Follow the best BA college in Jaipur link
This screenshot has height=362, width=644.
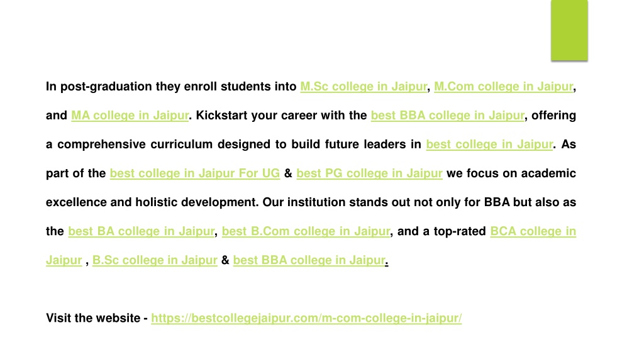click(x=142, y=231)
